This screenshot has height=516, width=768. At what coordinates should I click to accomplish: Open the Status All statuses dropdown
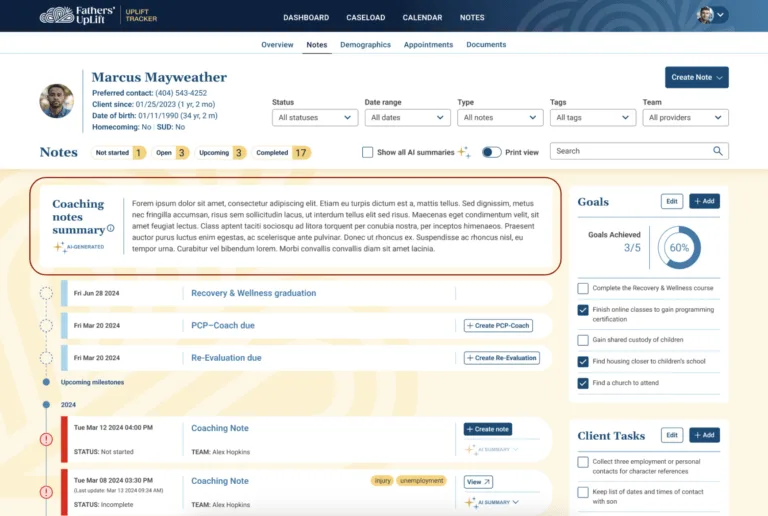click(315, 117)
